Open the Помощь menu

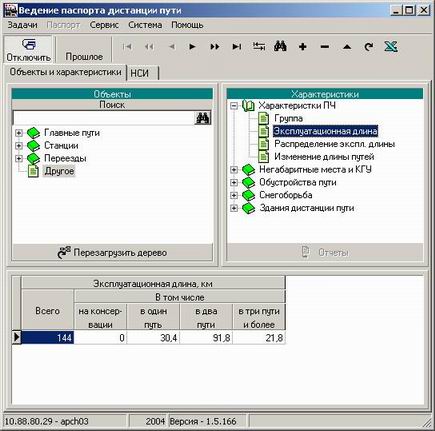click(x=187, y=25)
